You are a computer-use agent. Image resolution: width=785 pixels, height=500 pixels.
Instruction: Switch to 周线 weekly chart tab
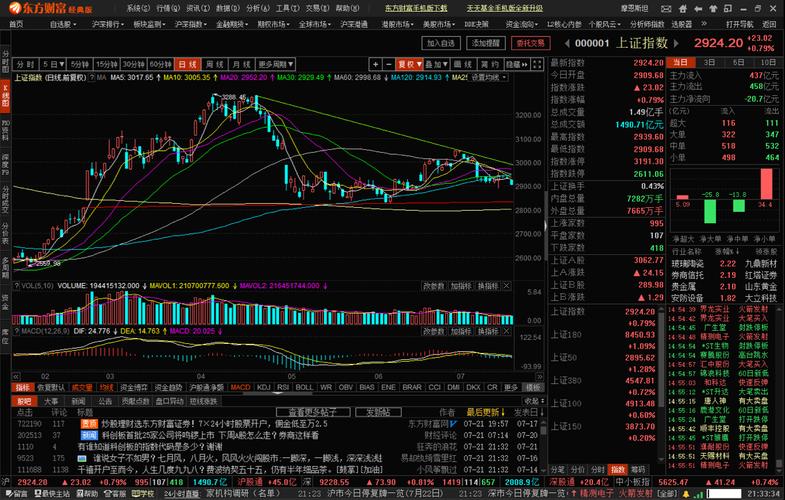215,64
